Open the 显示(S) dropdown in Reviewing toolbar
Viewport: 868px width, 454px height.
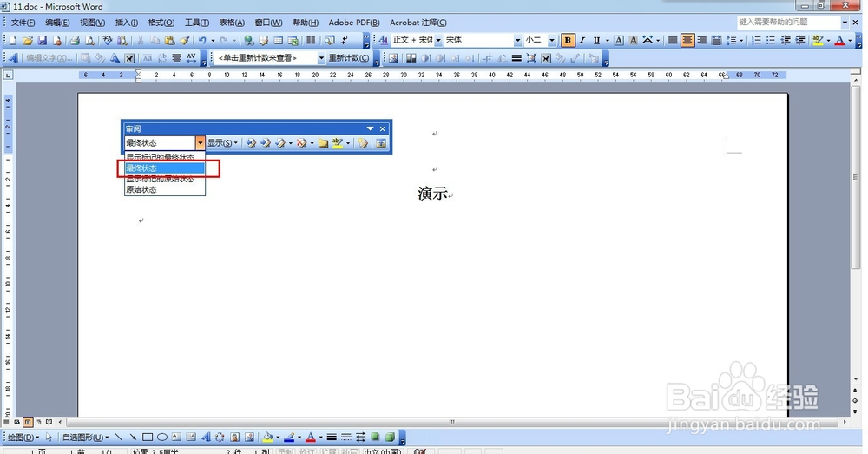(x=222, y=143)
